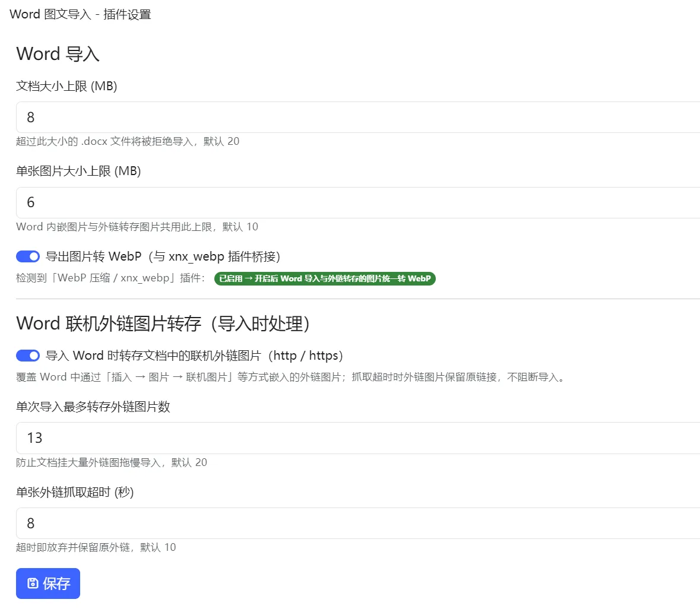The image size is (700, 612).
Task: Click hint text 超时即放弃并保留原外链
Action: (96, 547)
